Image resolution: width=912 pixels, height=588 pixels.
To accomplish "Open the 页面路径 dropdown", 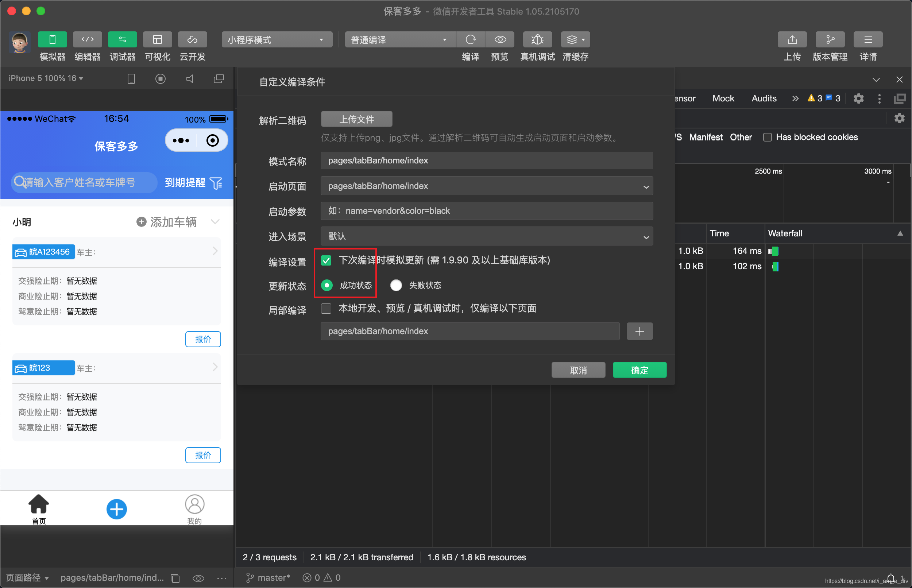I will click(x=27, y=578).
